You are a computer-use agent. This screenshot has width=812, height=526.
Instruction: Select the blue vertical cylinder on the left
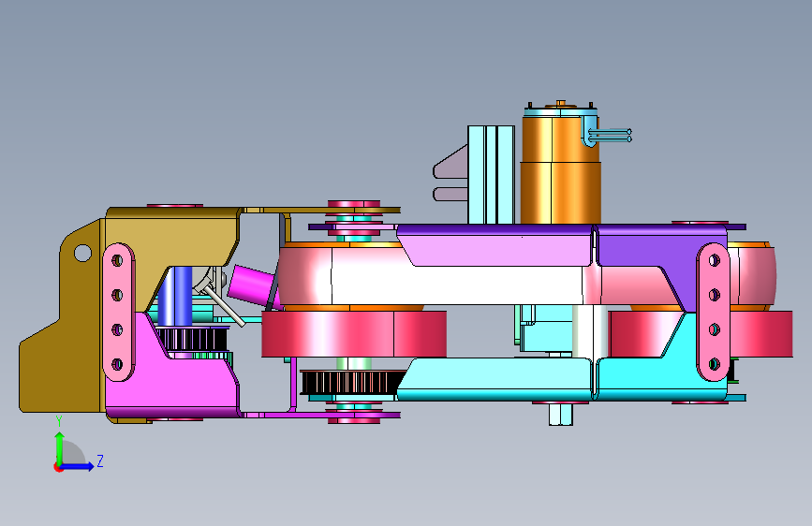(175, 296)
